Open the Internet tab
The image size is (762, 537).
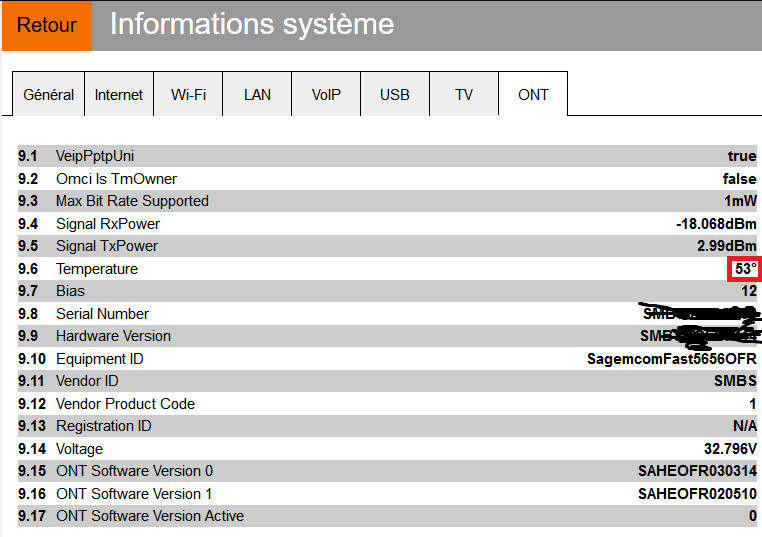[119, 95]
